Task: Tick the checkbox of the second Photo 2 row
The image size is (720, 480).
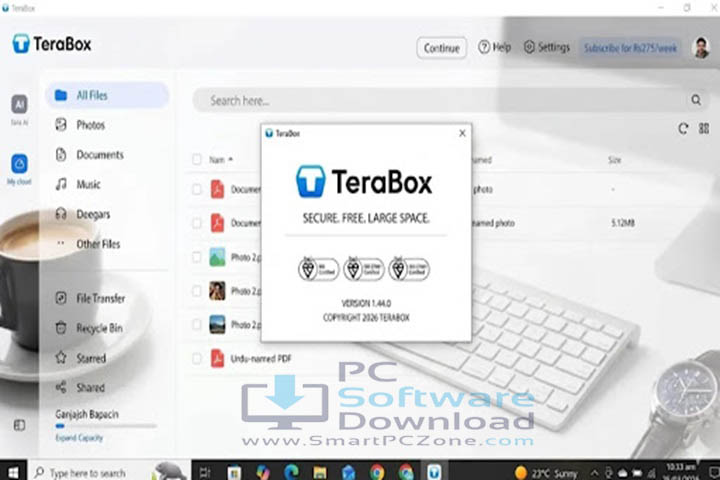Action: click(x=197, y=291)
